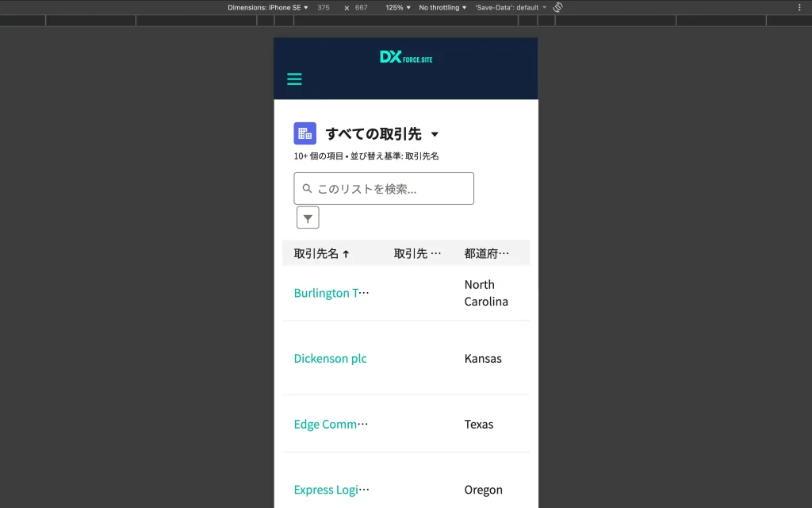Click the accounts building icon
This screenshot has width=812, height=508.
tap(304, 133)
